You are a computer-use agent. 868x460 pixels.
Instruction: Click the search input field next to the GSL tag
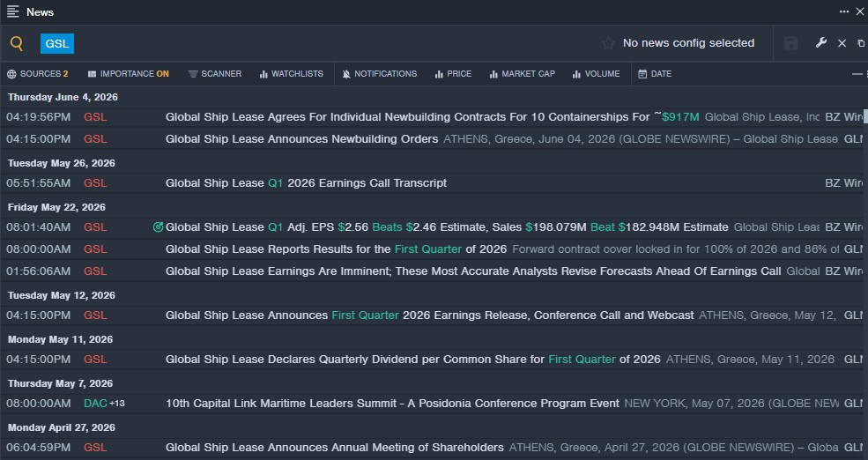point(338,43)
